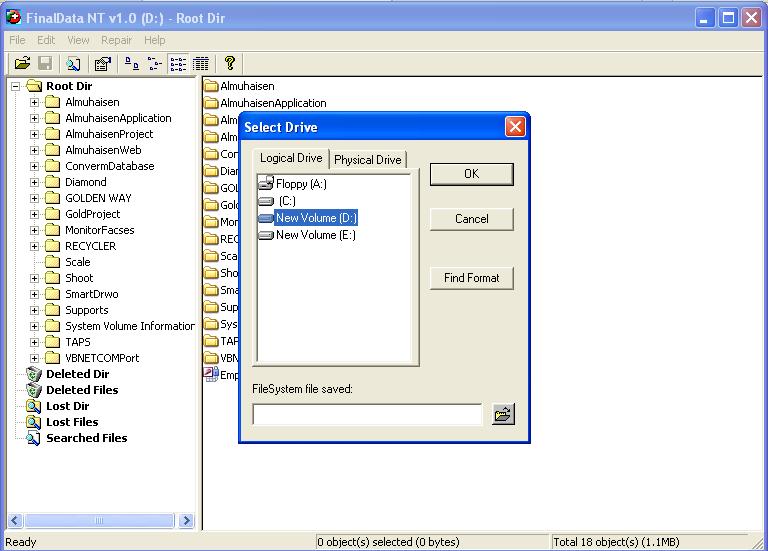Switch to Logical Drive tab
The height and width of the screenshot is (551, 768).
tap(291, 158)
